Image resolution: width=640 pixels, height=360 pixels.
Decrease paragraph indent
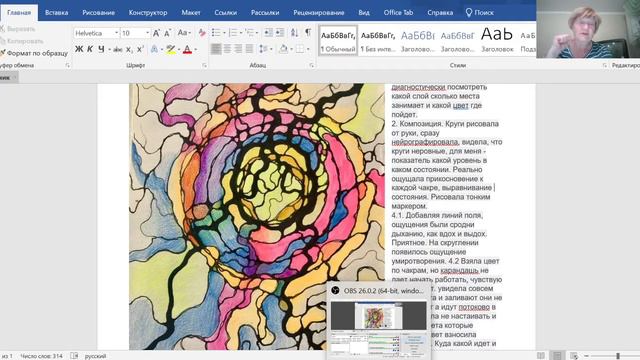[x=268, y=33]
